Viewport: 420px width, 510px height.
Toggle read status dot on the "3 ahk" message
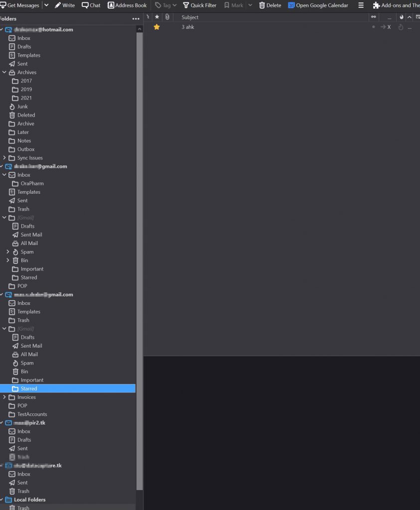(374, 27)
